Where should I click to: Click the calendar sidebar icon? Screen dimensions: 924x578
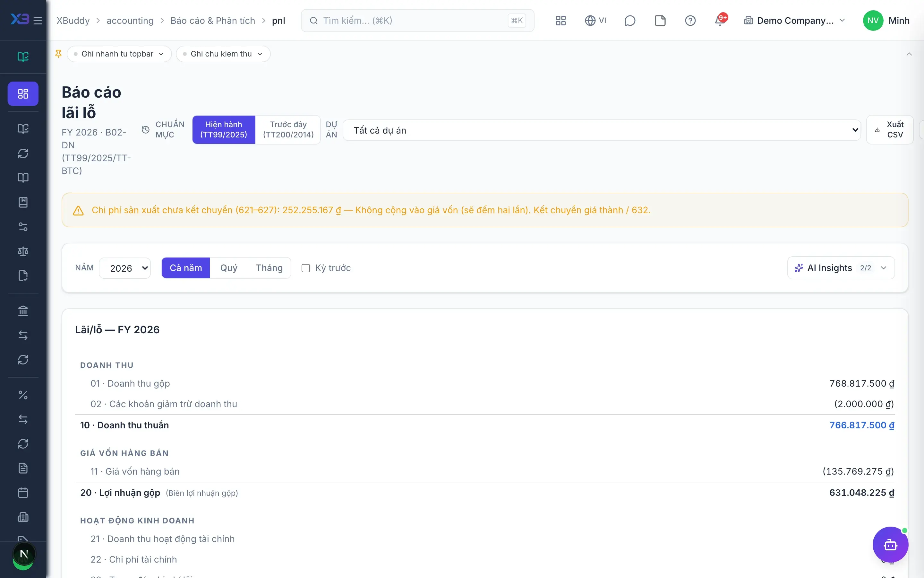click(x=23, y=493)
